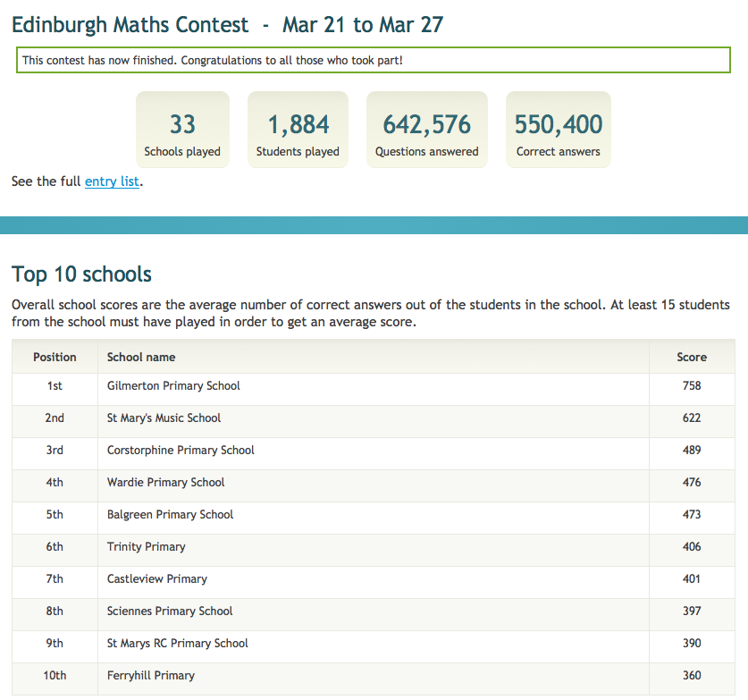The width and height of the screenshot is (748, 700).
Task: Click Balgreen Primary School name
Action: coord(170,515)
